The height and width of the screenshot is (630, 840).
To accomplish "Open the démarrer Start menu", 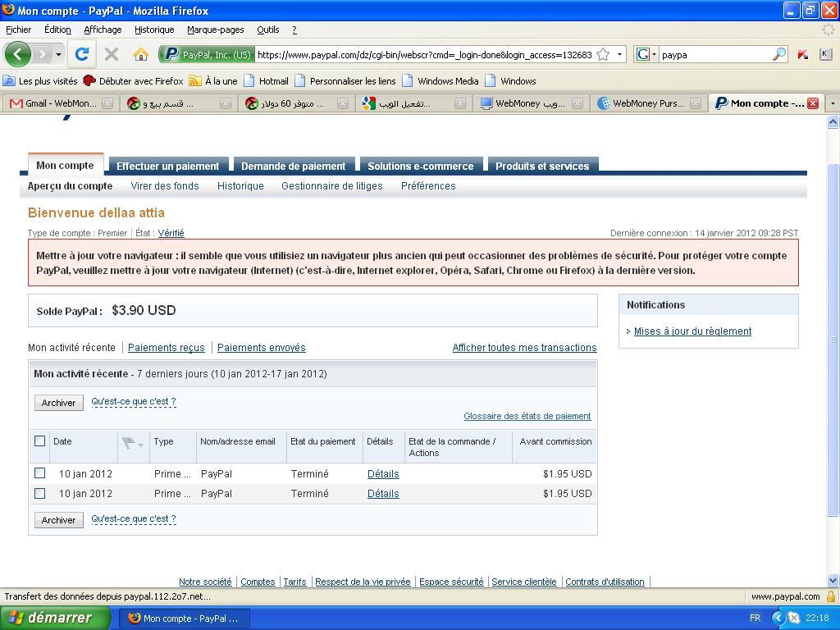I will 55,619.
